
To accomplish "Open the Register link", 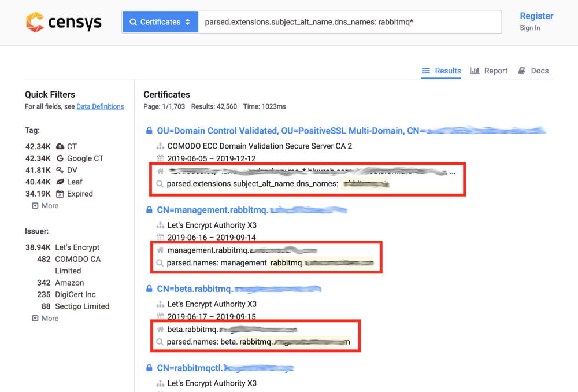I will coord(536,16).
